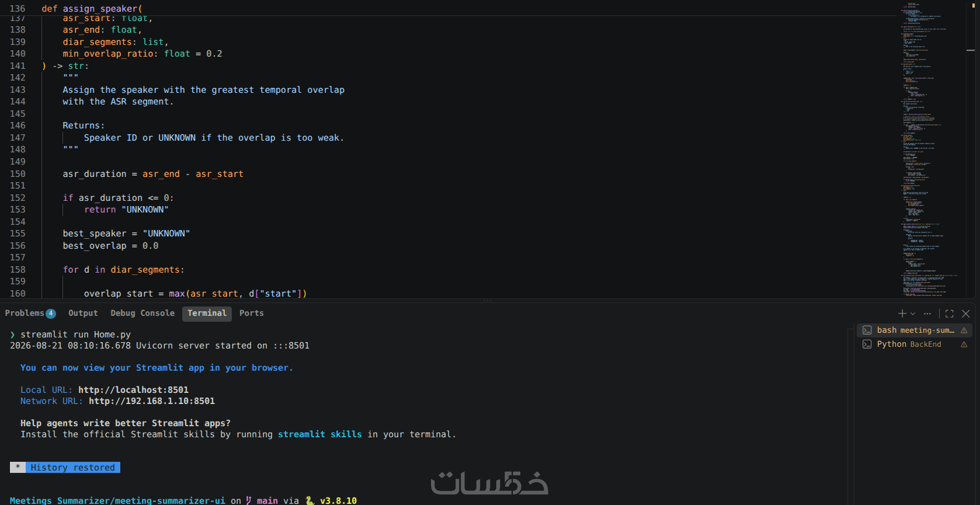
Task: Click the v3.8.10 Python version in prompt
Action: [338, 500]
